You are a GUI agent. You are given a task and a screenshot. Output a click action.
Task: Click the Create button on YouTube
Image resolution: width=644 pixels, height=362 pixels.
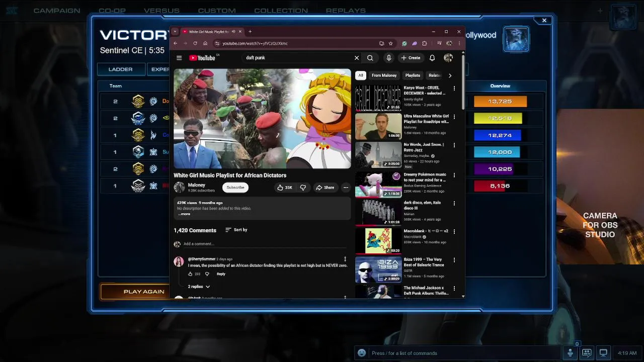click(x=411, y=58)
